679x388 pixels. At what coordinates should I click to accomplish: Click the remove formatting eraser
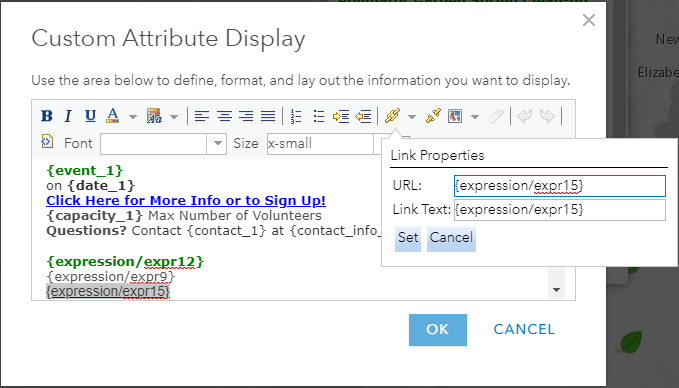coord(496,116)
